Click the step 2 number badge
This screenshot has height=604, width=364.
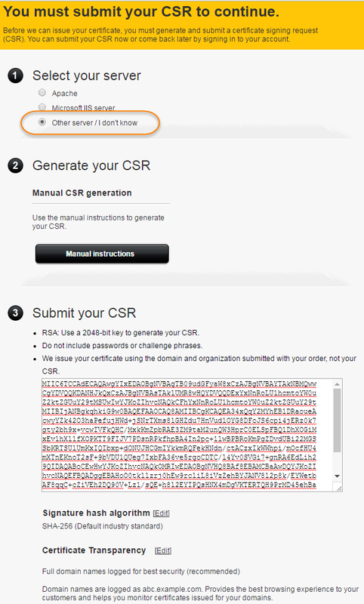15,165
